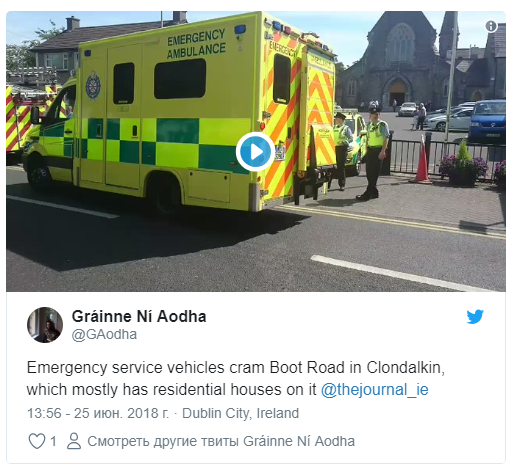This screenshot has width=514, height=469.
Task: Click the ambulance's green checkered stripe
Action: tap(145, 143)
